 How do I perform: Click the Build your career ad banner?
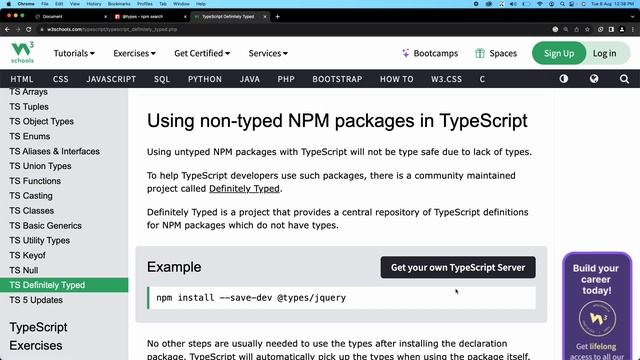pyautogui.click(x=597, y=306)
